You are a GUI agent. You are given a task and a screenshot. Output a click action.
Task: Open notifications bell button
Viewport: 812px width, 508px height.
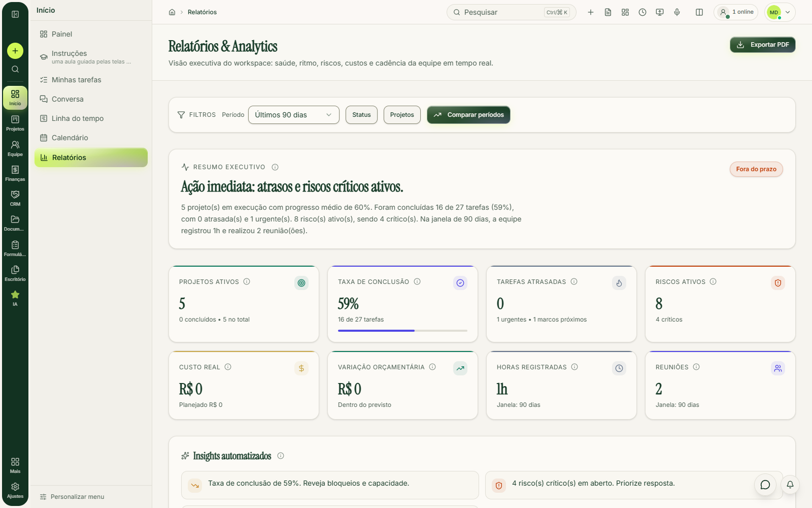coord(790,485)
